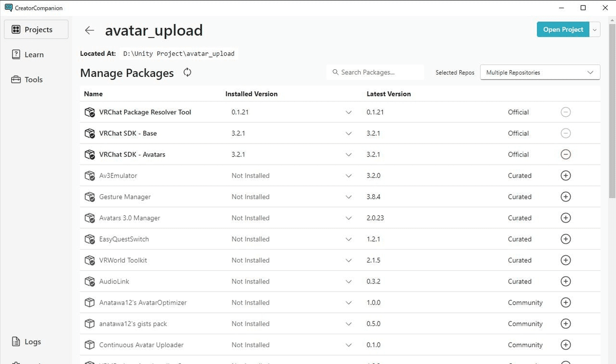The height and width of the screenshot is (364, 616).
Task: Add Anatawa12's AvatarOptimizer with plus icon
Action: (x=566, y=302)
